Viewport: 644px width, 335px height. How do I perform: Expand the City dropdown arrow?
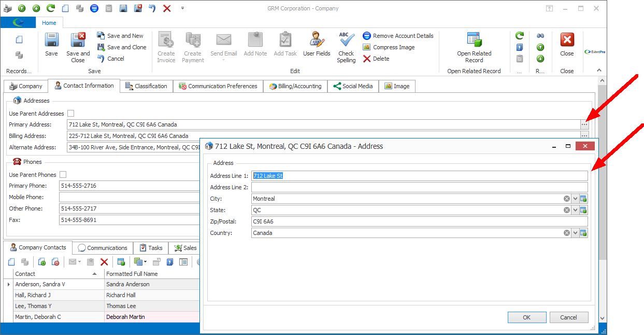tap(575, 199)
